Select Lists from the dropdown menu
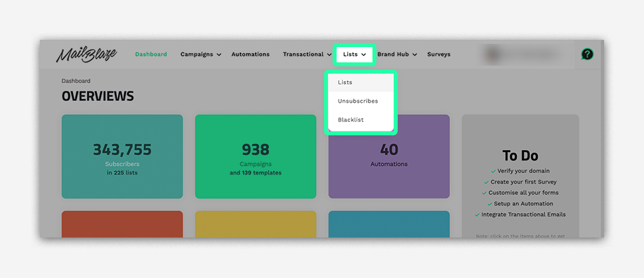The height and width of the screenshot is (278, 644). click(x=345, y=82)
